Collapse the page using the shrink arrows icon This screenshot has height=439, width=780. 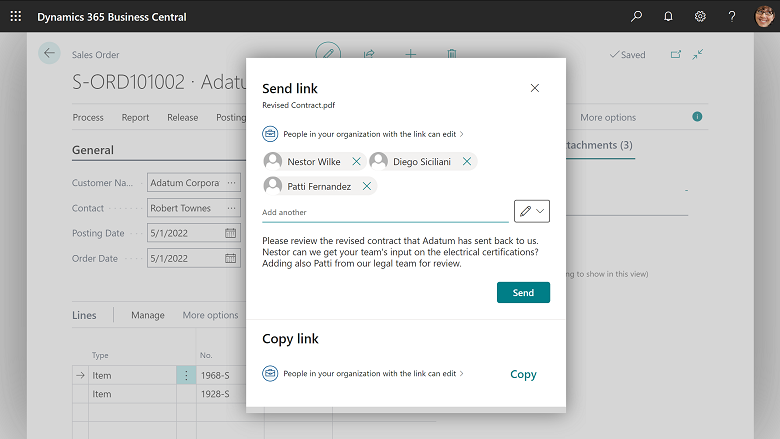click(698, 54)
